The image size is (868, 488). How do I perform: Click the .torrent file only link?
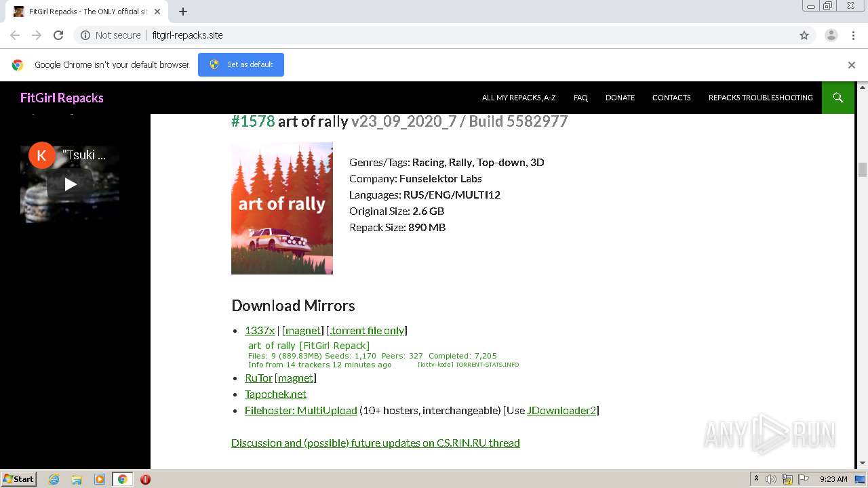click(x=367, y=330)
